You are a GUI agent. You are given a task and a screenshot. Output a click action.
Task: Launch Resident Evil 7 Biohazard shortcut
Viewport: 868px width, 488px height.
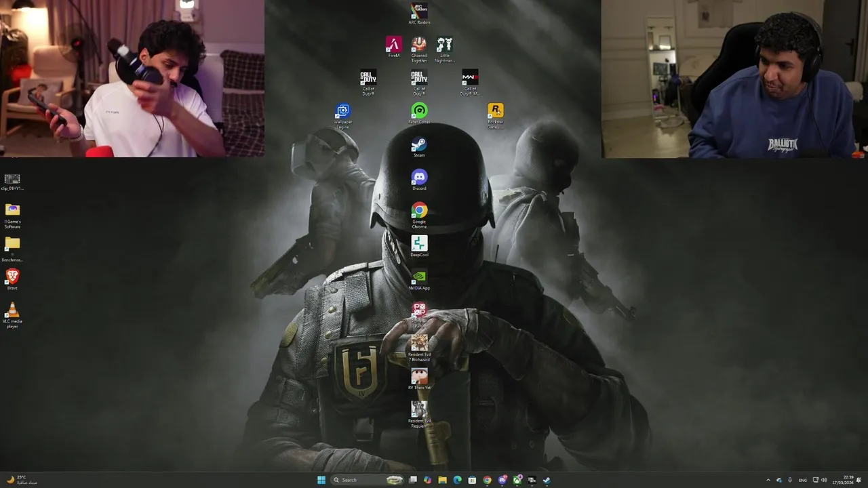pyautogui.click(x=419, y=348)
